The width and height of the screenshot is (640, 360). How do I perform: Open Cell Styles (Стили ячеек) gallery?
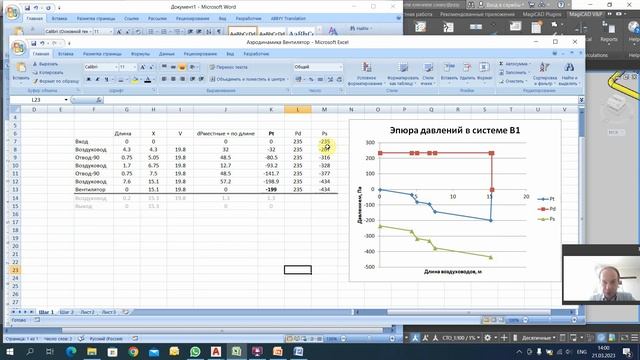coord(428,74)
